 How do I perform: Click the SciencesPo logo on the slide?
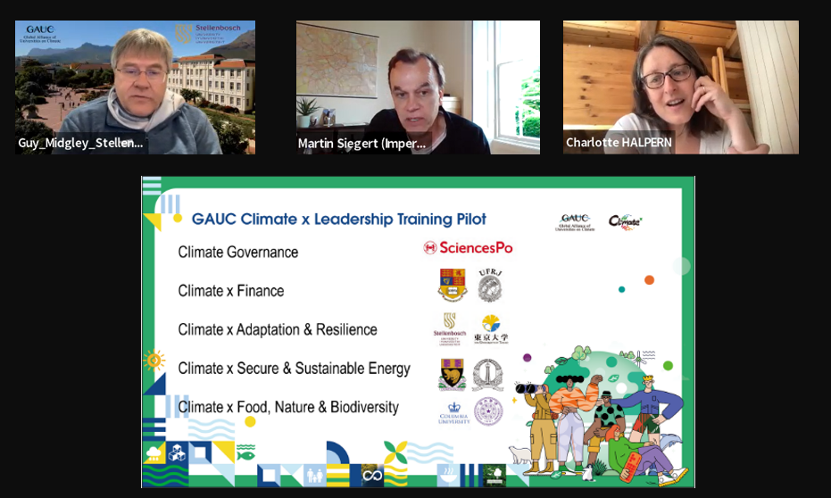pos(467,247)
